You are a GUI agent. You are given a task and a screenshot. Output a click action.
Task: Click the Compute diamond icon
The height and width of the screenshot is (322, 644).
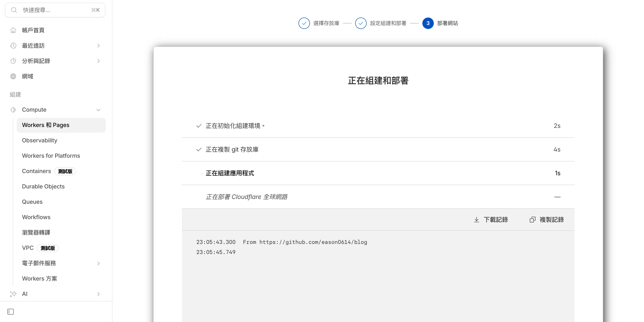(x=13, y=110)
